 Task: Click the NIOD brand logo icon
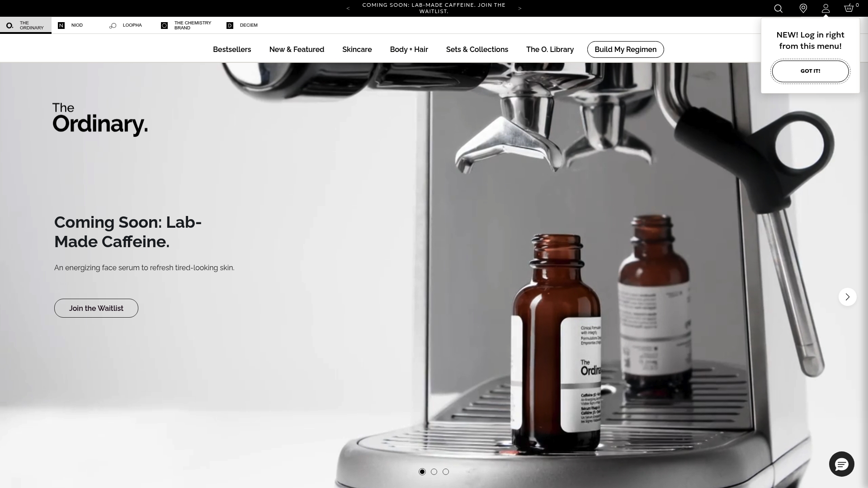click(61, 25)
